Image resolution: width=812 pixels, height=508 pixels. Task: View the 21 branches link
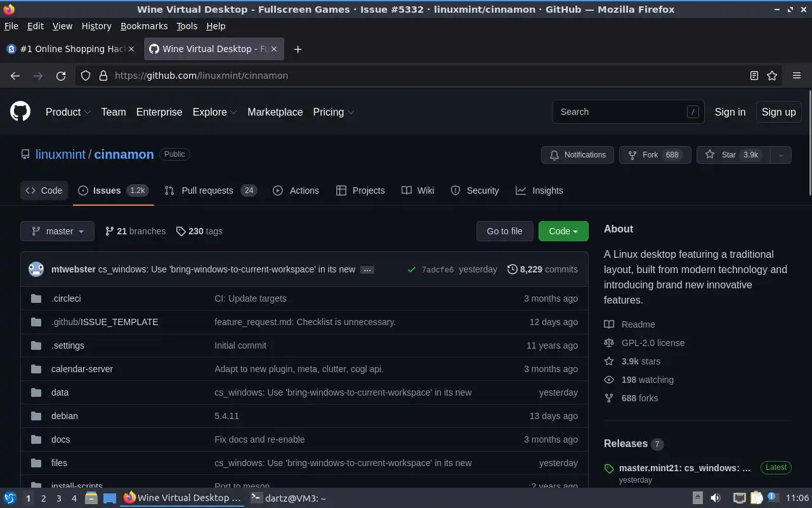135,231
